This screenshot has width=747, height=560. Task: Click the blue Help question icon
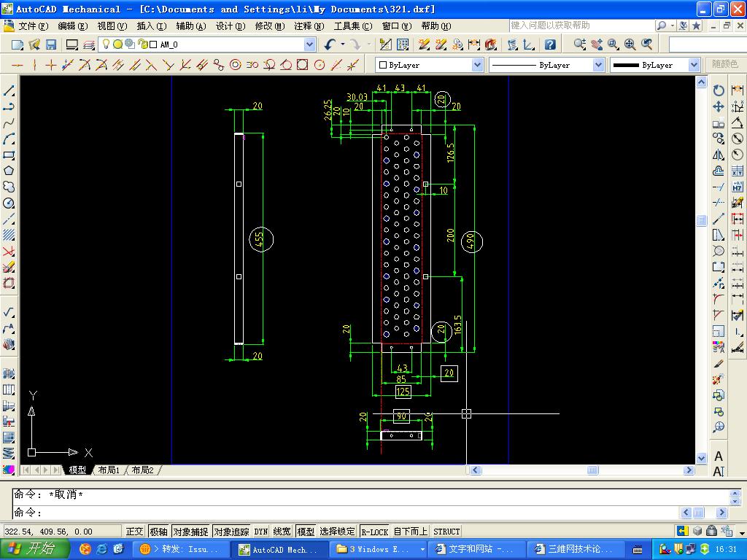(x=550, y=44)
